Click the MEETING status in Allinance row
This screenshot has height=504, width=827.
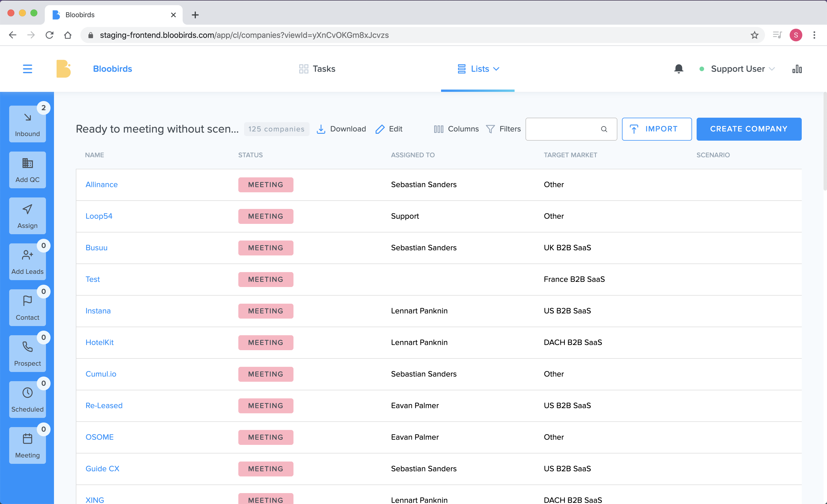click(x=266, y=185)
